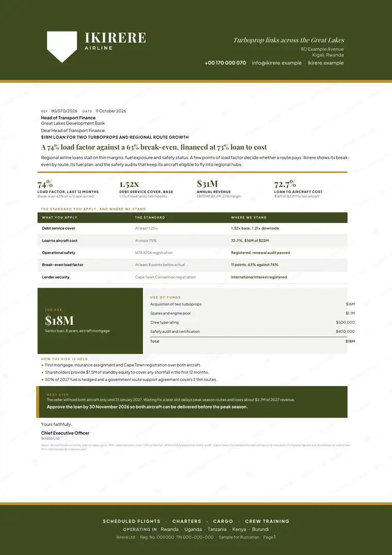Click the 1.52x debt service cover figure
This screenshot has width=392, height=555.
tap(129, 184)
